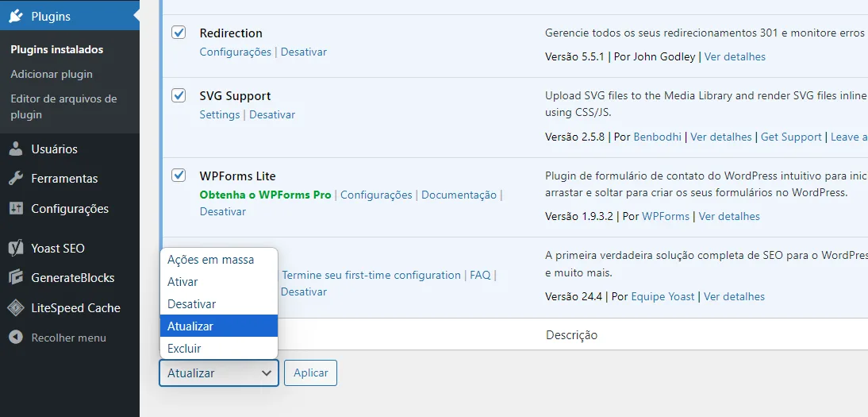Open Adicionar plugin submenu item
The image size is (868, 417).
click(52, 74)
